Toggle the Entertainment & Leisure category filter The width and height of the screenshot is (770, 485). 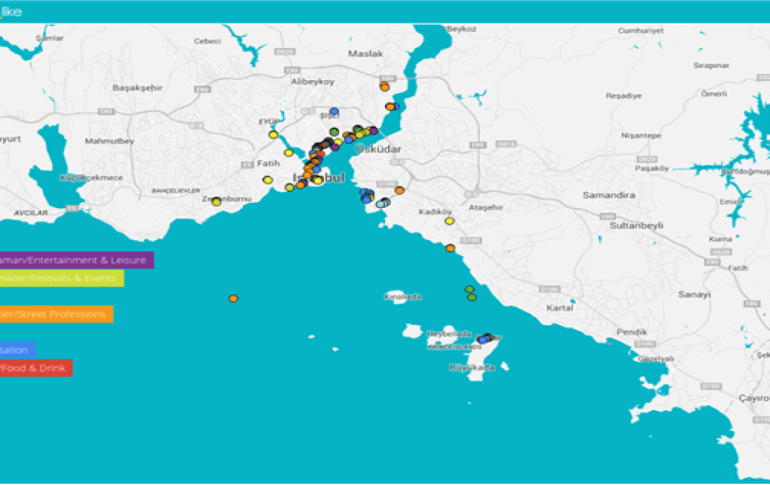76,260
